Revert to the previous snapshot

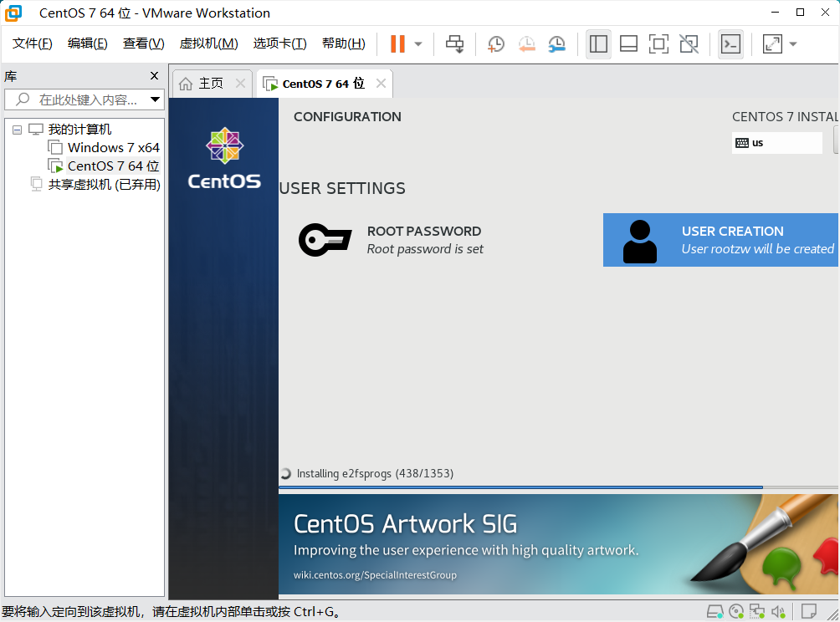coord(526,44)
